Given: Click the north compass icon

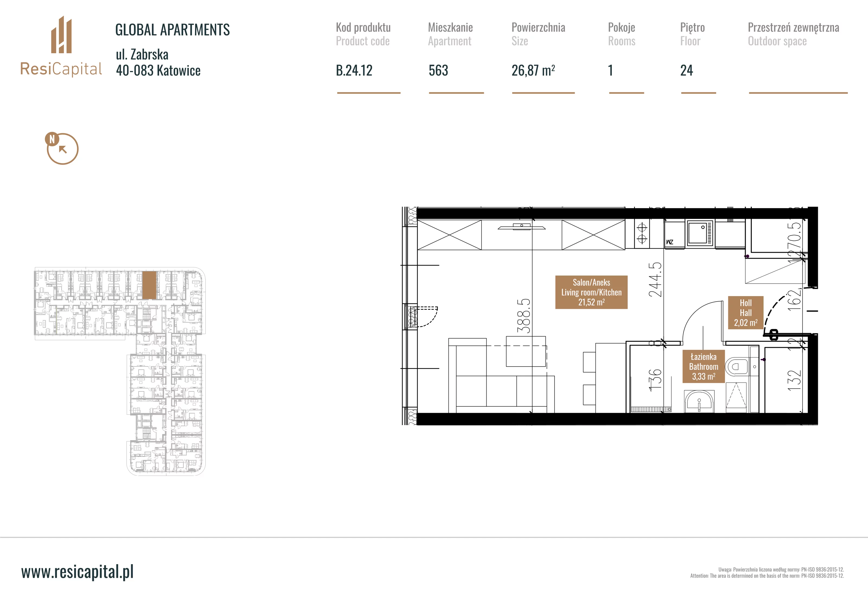Looking at the screenshot, I should click(62, 148).
